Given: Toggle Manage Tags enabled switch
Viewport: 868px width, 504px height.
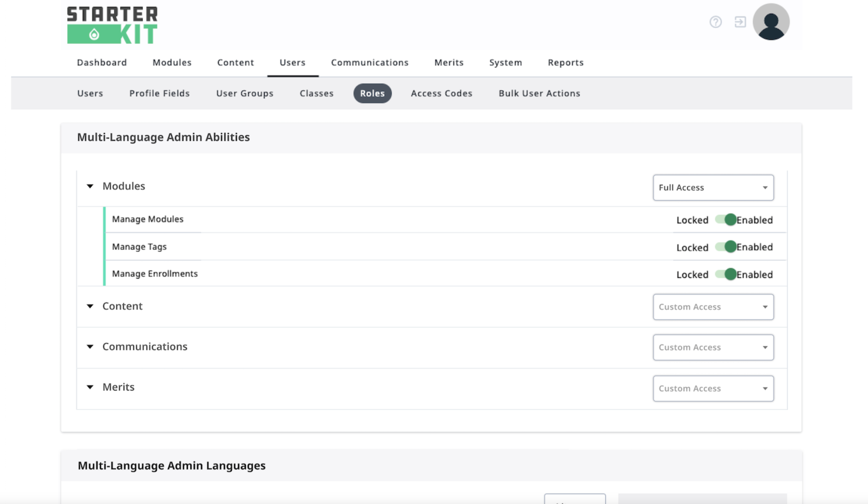Looking at the screenshot, I should tap(725, 247).
